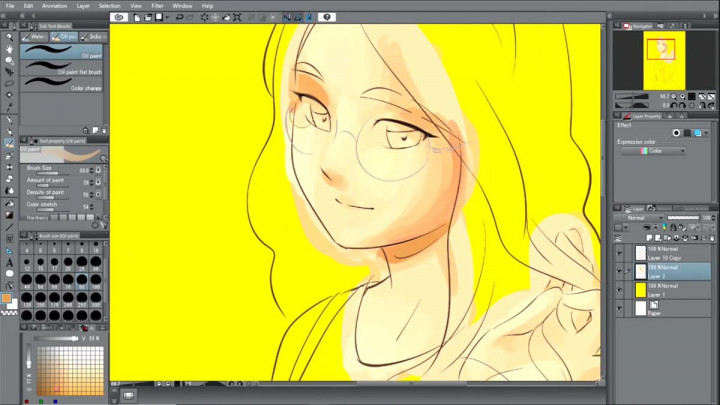This screenshot has height=405, width=720.
Task: Toggle visibility of Layer 1
Action: pyautogui.click(x=618, y=291)
